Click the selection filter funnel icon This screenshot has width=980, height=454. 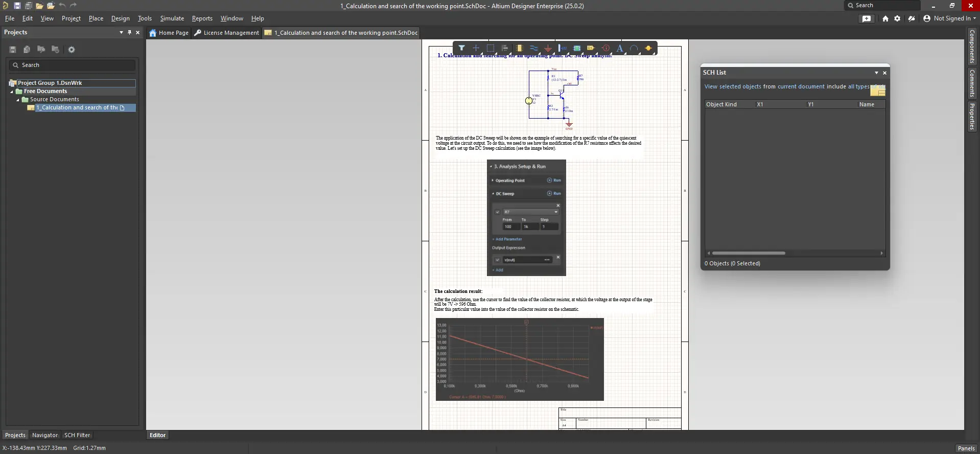click(x=461, y=48)
